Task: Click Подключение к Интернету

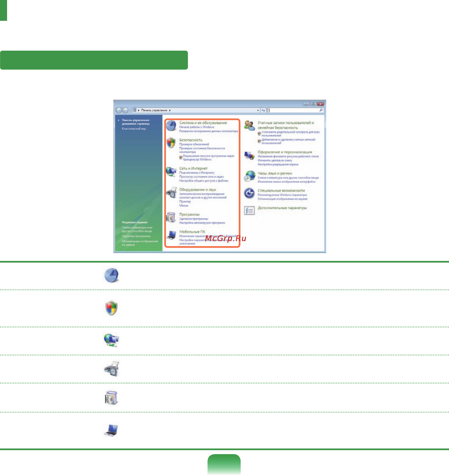Action: click(197, 173)
